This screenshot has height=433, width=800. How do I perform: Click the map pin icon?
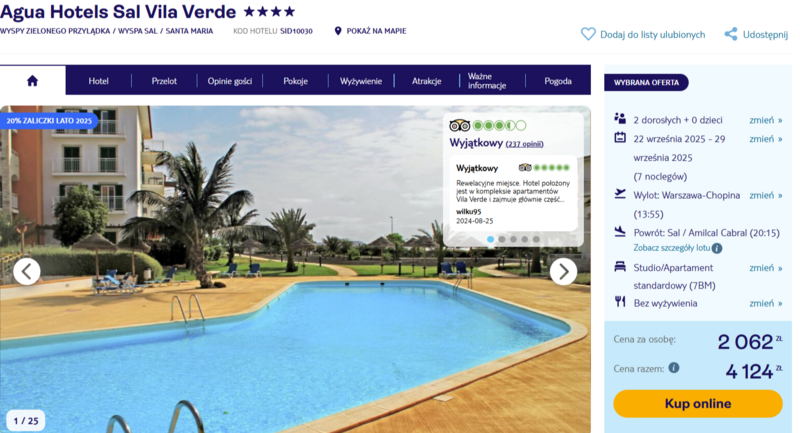[x=338, y=31]
